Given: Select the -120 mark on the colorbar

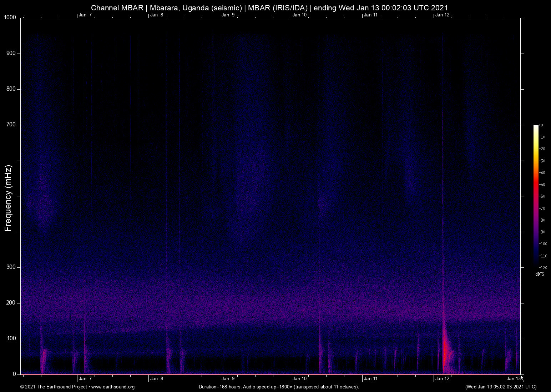Looking at the screenshot, I should [543, 267].
